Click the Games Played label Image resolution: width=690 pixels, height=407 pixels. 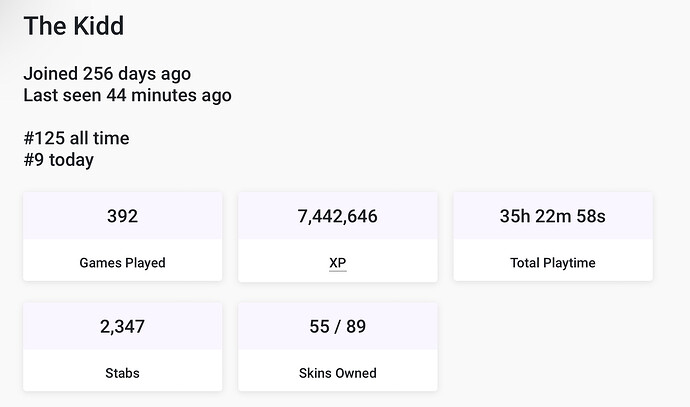[x=122, y=263]
